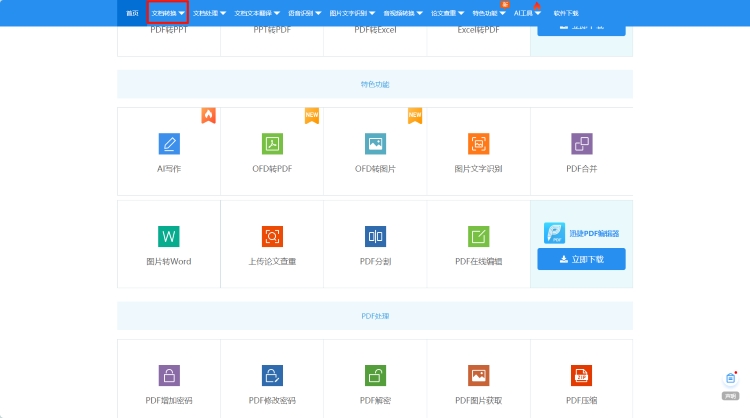
Task: Open the PDF分割 split icon
Action: pos(375,237)
